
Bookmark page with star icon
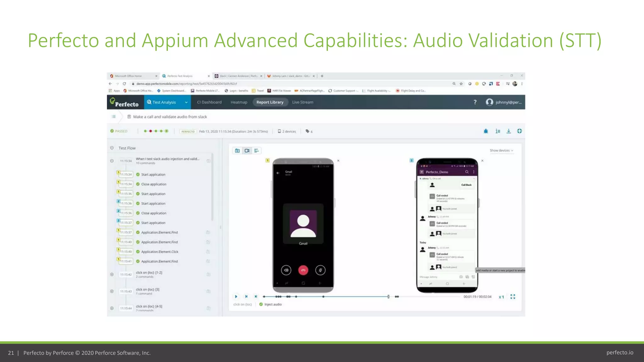pos(461,84)
